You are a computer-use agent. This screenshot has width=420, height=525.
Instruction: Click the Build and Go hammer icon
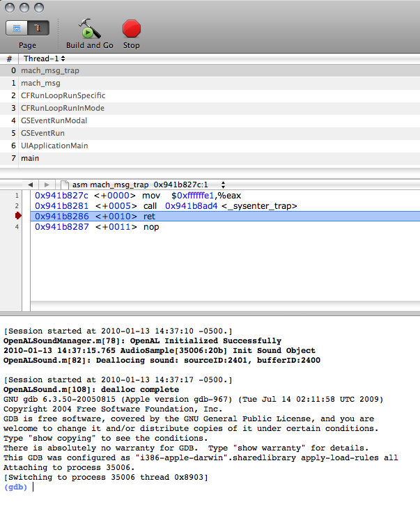[89, 29]
